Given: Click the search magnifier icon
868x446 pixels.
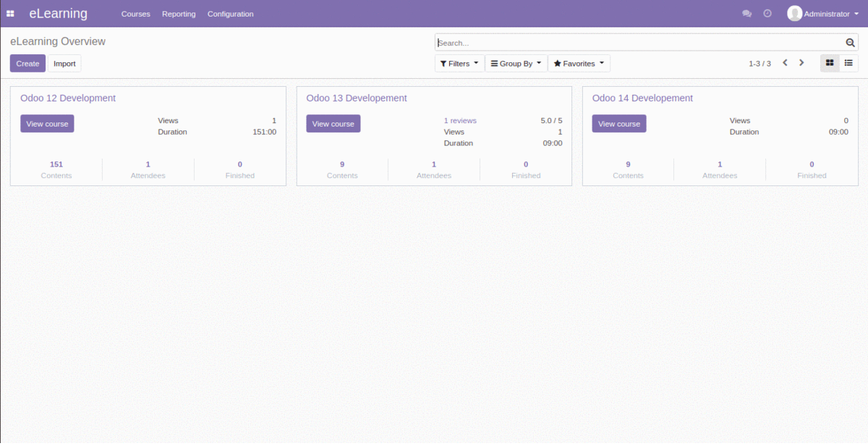Looking at the screenshot, I should pyautogui.click(x=851, y=43).
